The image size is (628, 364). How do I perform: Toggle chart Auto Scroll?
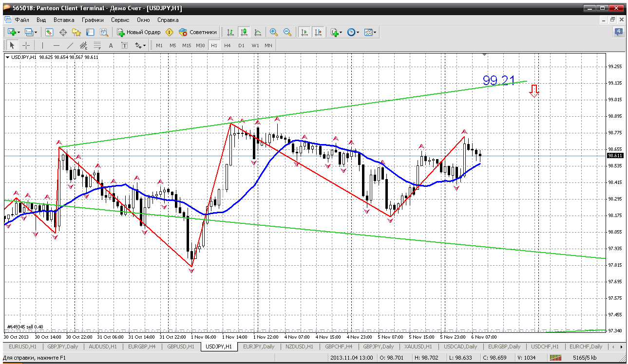(304, 32)
